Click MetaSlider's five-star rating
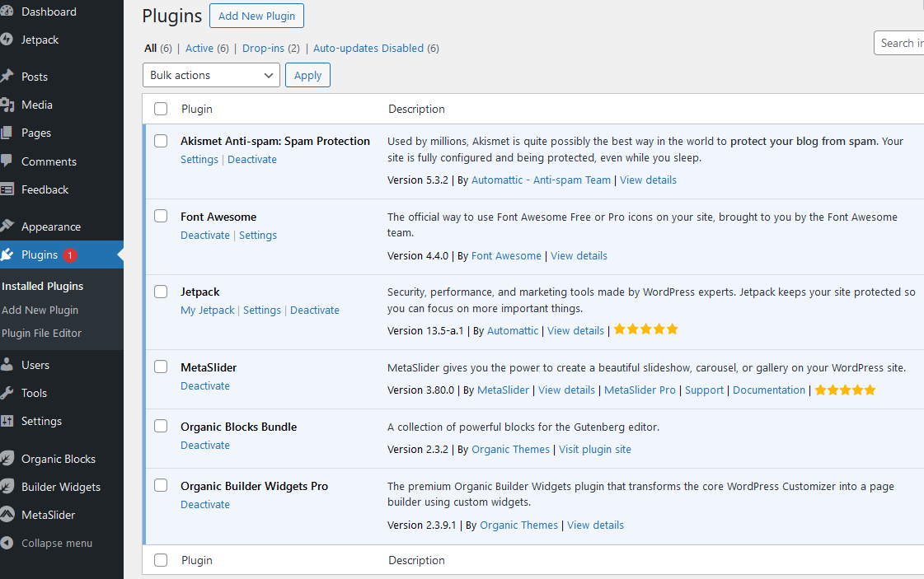 click(845, 390)
